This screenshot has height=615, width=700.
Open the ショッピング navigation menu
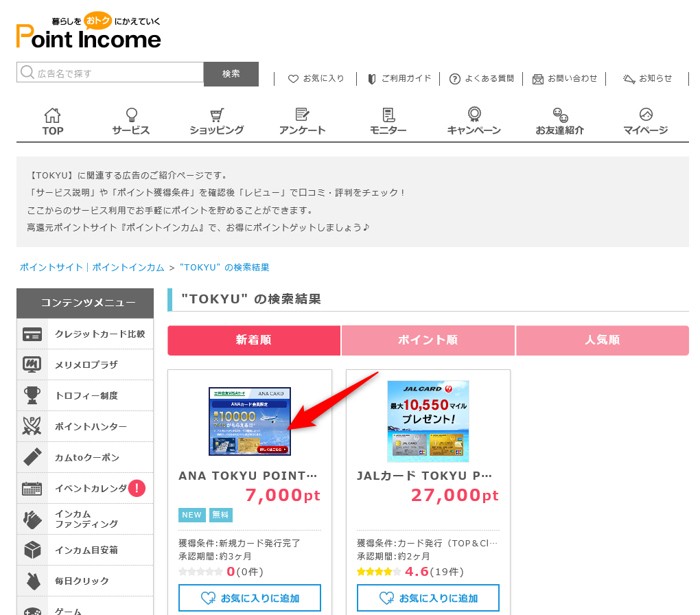(217, 121)
